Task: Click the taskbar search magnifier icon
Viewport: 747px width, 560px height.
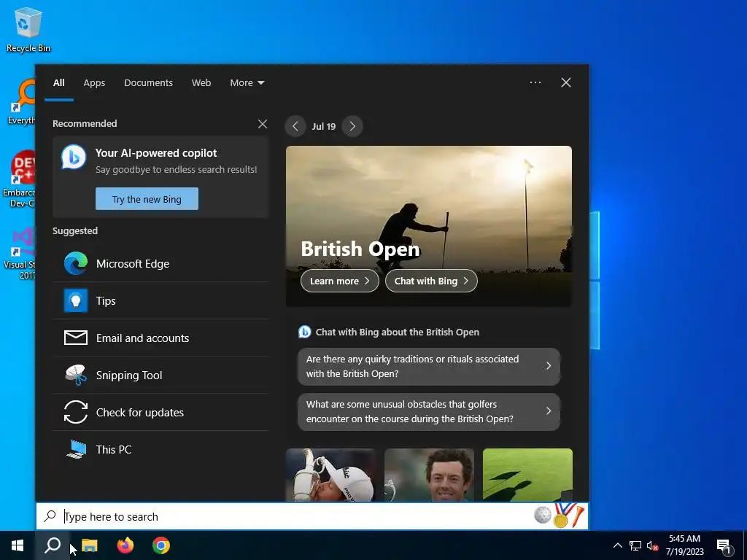Action: 53,545
